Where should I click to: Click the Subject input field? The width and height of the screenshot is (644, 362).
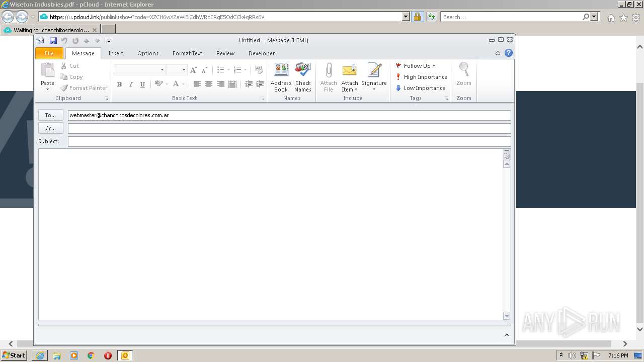tap(289, 141)
